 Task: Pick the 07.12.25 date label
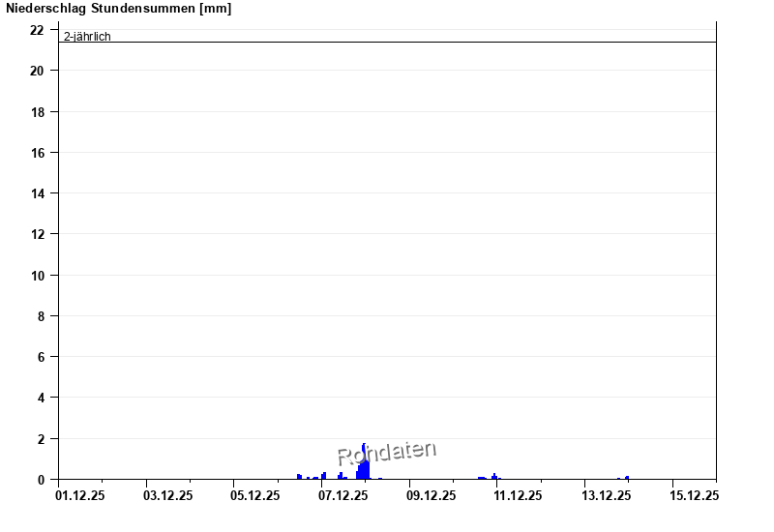pos(342,496)
